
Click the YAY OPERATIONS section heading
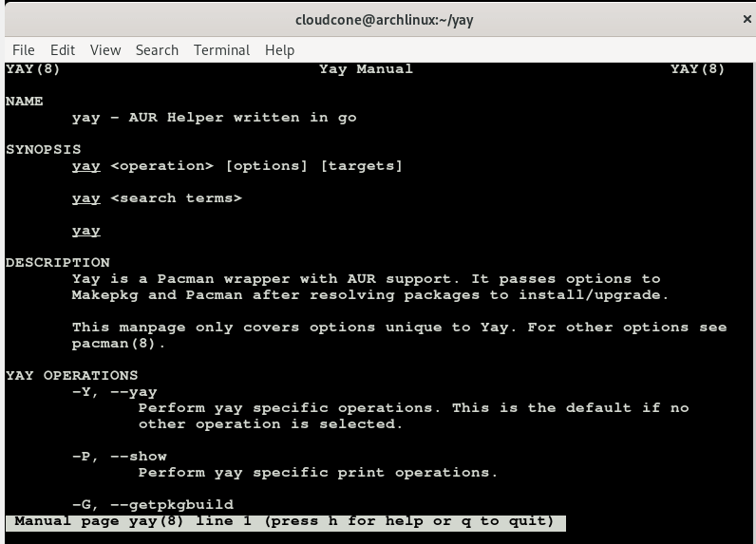tap(72, 375)
